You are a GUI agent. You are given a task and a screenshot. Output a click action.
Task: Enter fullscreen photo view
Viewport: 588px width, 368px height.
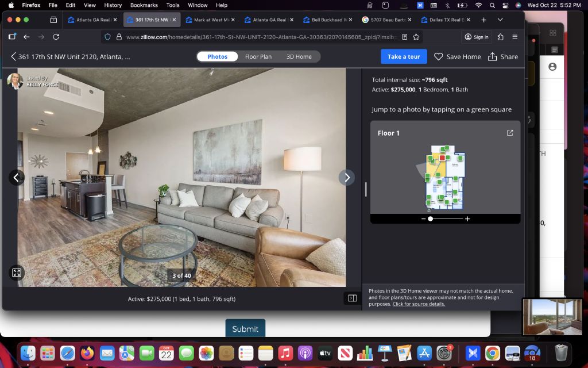(17, 273)
